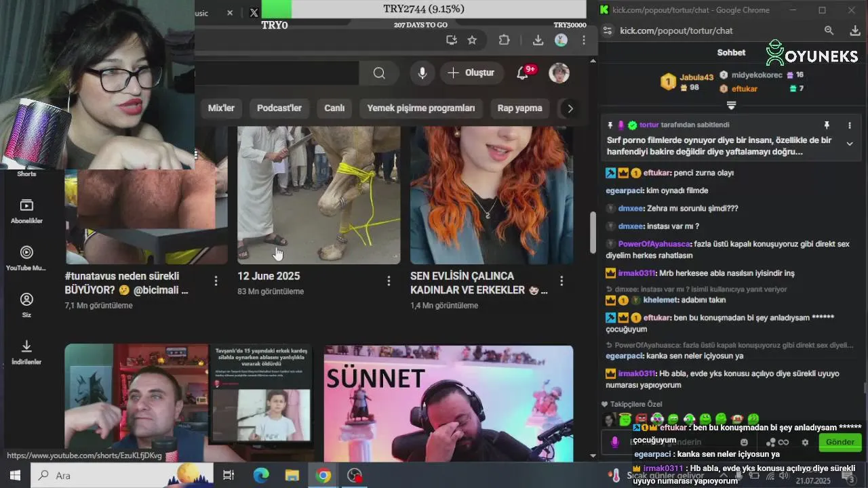Expand the pinned message with chevron
The image size is (868, 488).
coord(850,144)
